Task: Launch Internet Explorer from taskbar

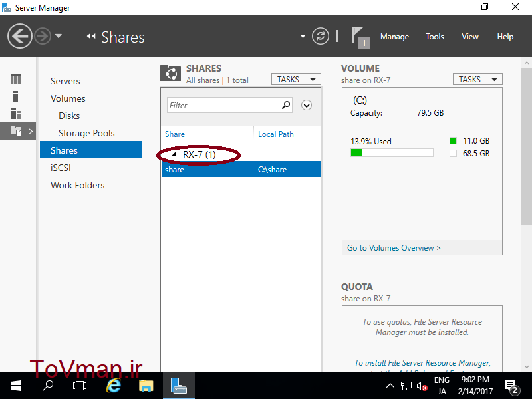Action: click(x=114, y=386)
